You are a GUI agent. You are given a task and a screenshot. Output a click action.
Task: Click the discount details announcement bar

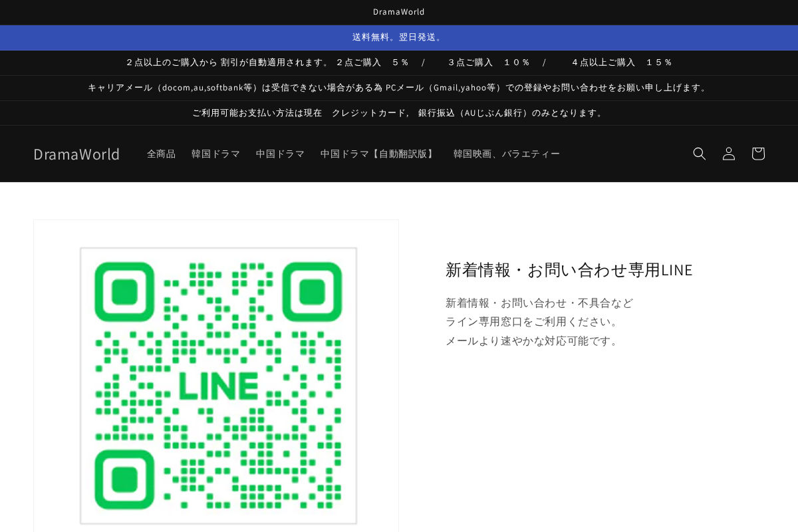pos(399,62)
